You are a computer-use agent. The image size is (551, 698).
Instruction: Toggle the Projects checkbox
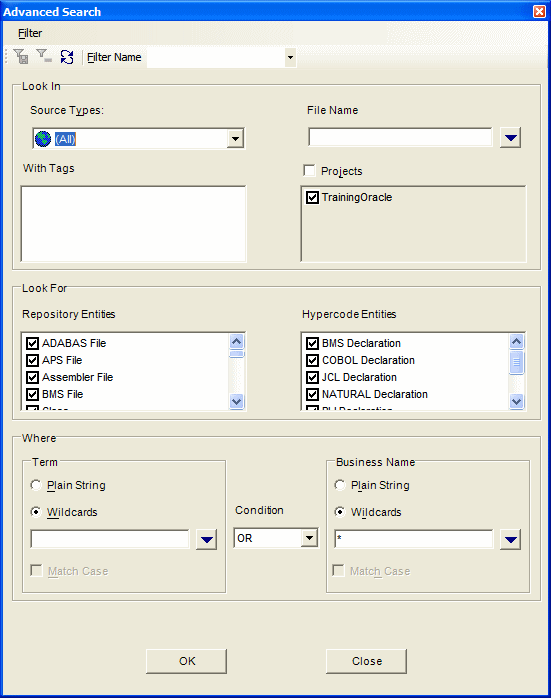click(309, 170)
